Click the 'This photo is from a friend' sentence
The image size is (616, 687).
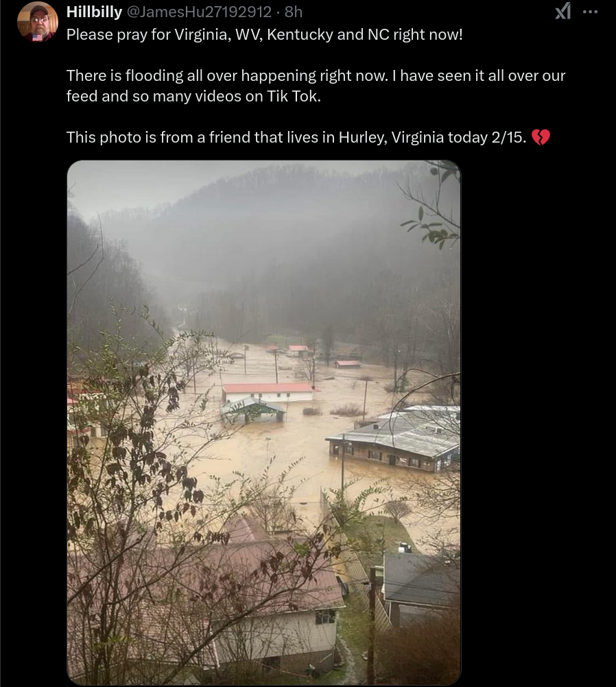(296, 137)
